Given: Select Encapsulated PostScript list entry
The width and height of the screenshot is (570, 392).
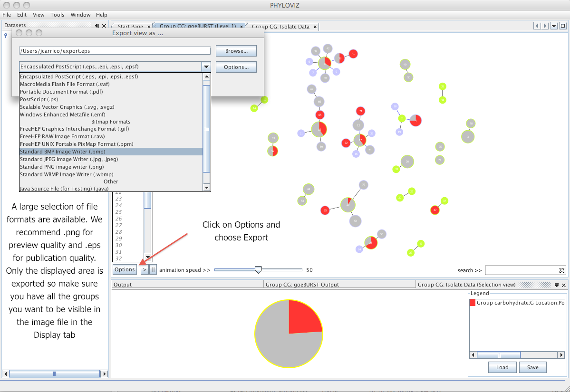Looking at the screenshot, I should 111,76.
